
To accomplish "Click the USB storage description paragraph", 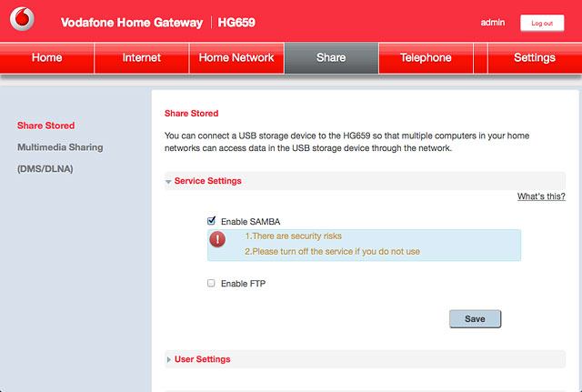I will click(346, 142).
